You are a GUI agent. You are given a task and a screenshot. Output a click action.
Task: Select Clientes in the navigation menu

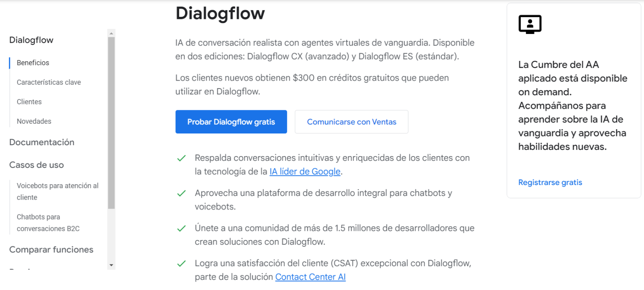(29, 102)
